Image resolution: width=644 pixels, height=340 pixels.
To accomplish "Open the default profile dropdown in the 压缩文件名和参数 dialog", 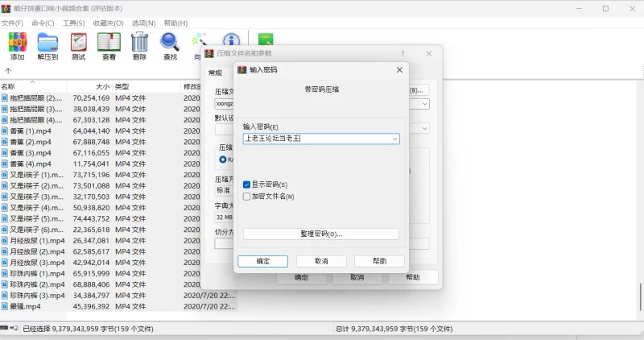I will point(425,129).
